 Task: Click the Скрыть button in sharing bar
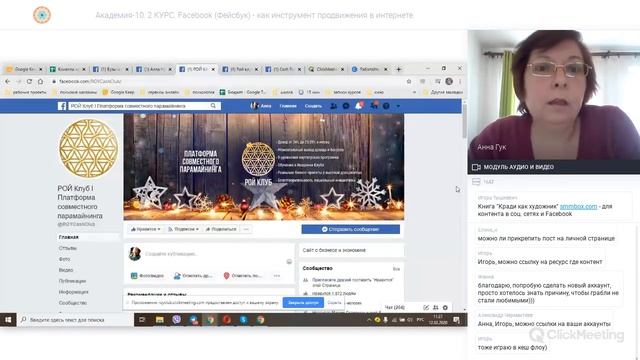click(x=334, y=303)
